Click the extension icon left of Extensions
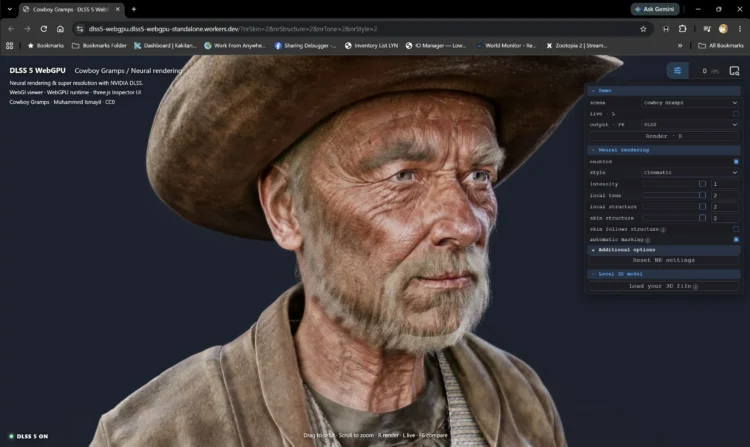Screen dimensions: 750x447 coord(666,29)
